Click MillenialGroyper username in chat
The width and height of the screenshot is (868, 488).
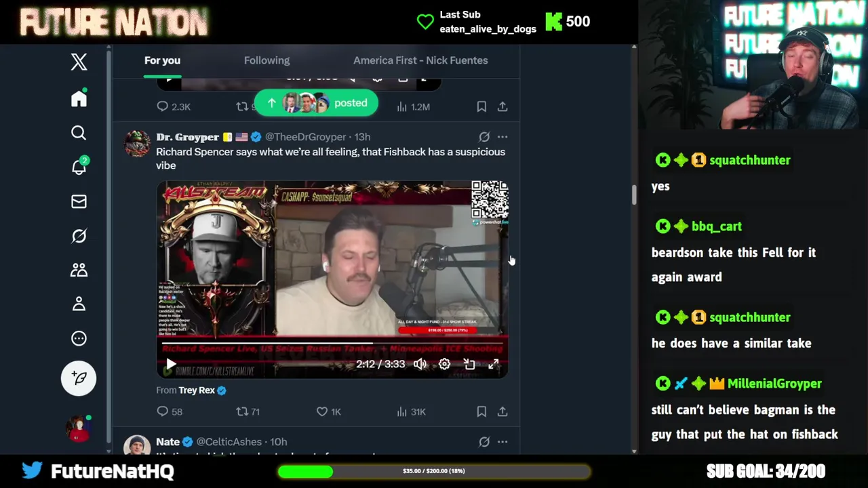[x=774, y=384]
